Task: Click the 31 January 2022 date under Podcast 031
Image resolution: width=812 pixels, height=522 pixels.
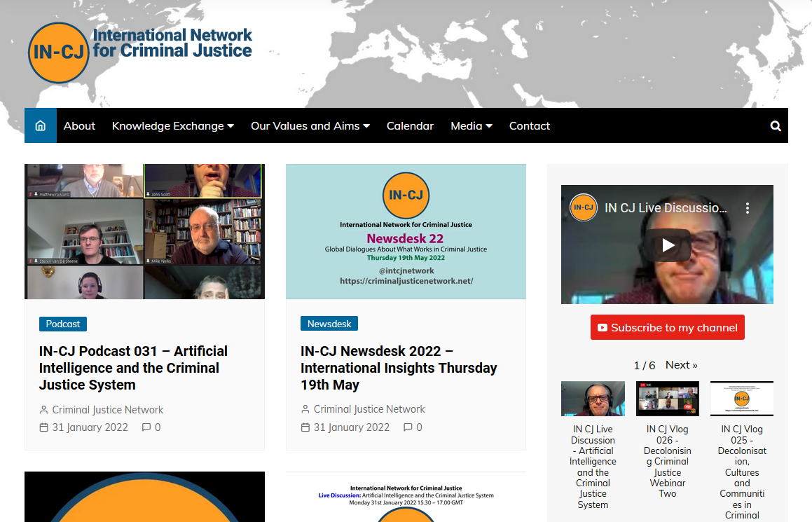Action: click(90, 427)
